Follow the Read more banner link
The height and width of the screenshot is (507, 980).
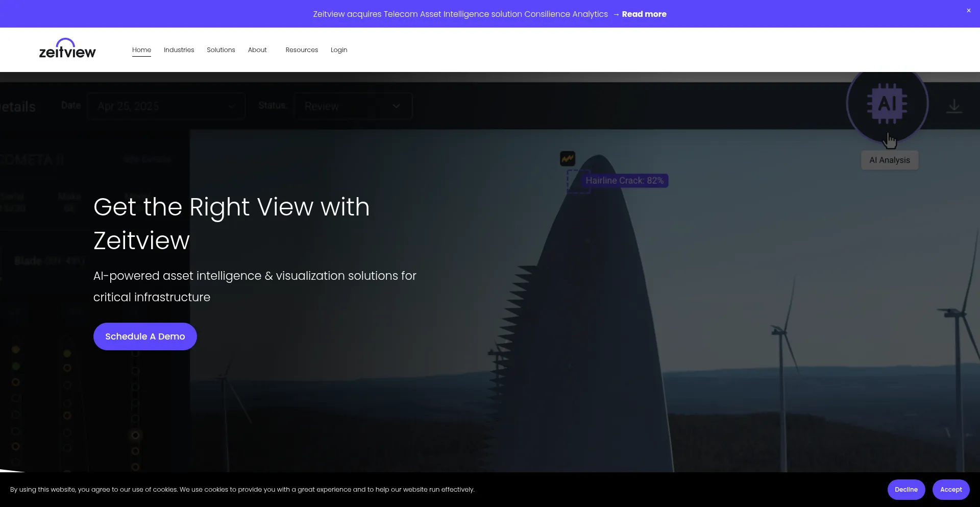pos(644,14)
